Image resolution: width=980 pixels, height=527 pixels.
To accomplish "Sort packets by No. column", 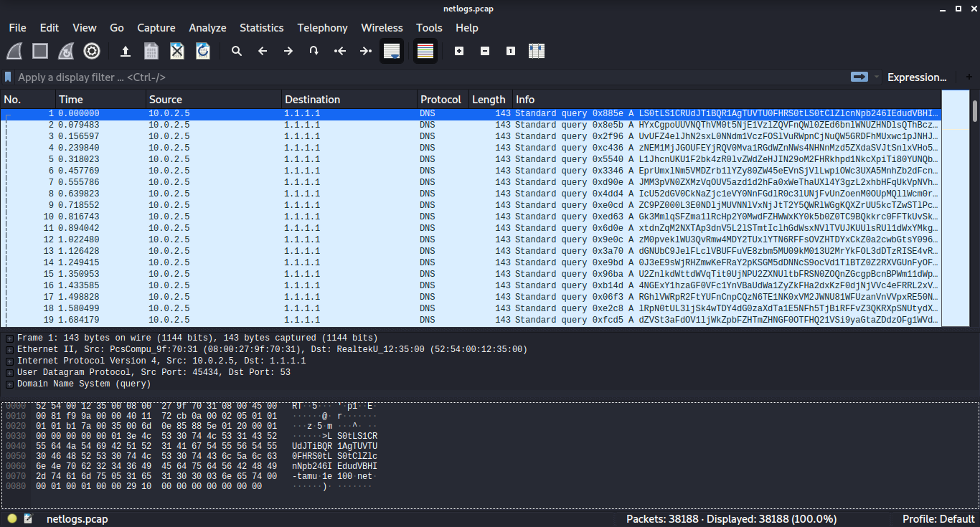I will click(x=29, y=100).
